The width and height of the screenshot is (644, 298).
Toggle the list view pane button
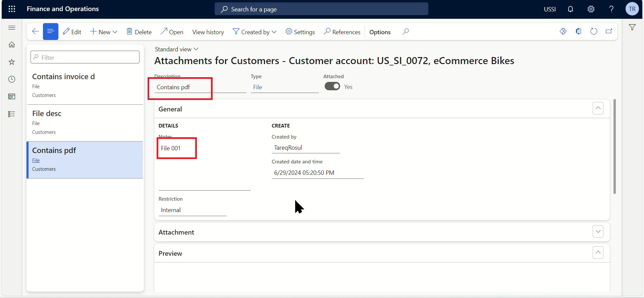click(x=51, y=32)
